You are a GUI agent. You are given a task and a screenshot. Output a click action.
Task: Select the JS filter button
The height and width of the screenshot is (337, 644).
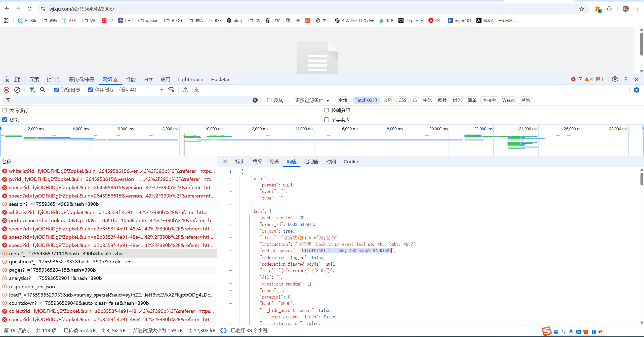415,100
